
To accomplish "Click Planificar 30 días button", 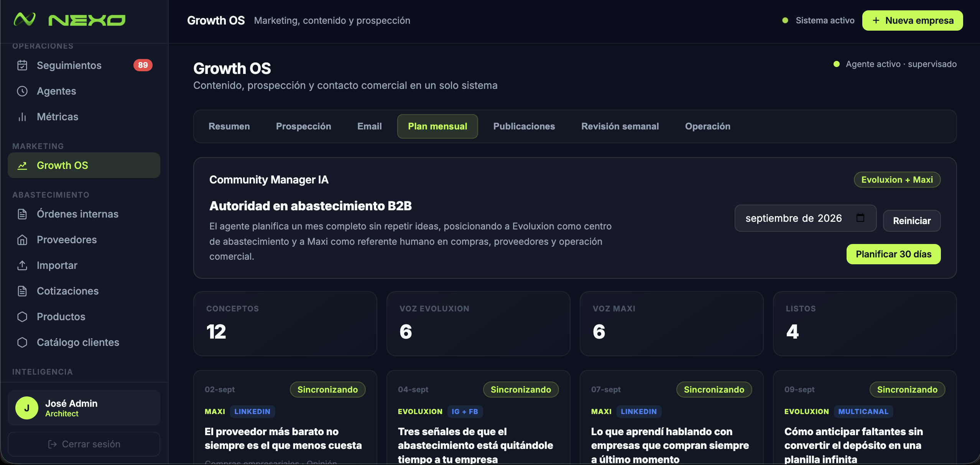I will 894,254.
